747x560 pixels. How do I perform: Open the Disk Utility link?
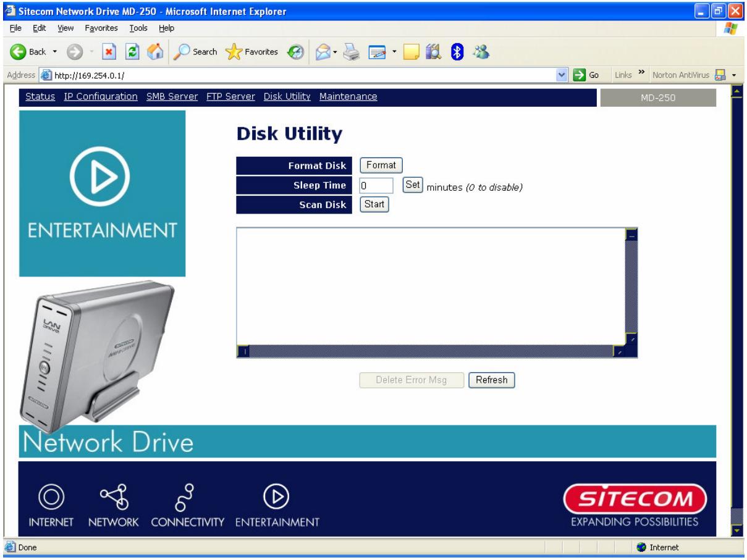coord(287,96)
